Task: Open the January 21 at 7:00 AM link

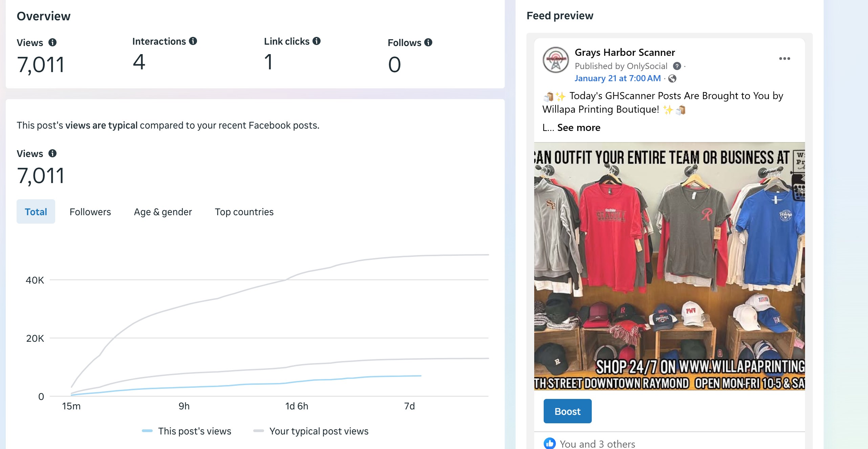Action: (x=617, y=78)
